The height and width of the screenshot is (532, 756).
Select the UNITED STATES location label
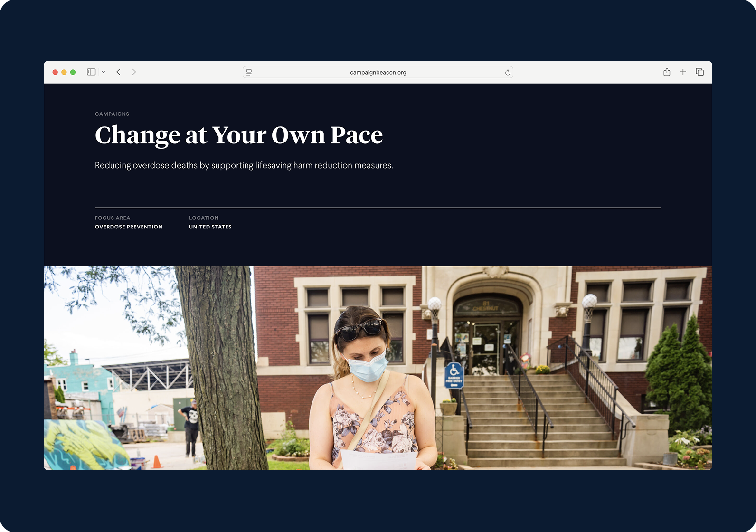(210, 227)
